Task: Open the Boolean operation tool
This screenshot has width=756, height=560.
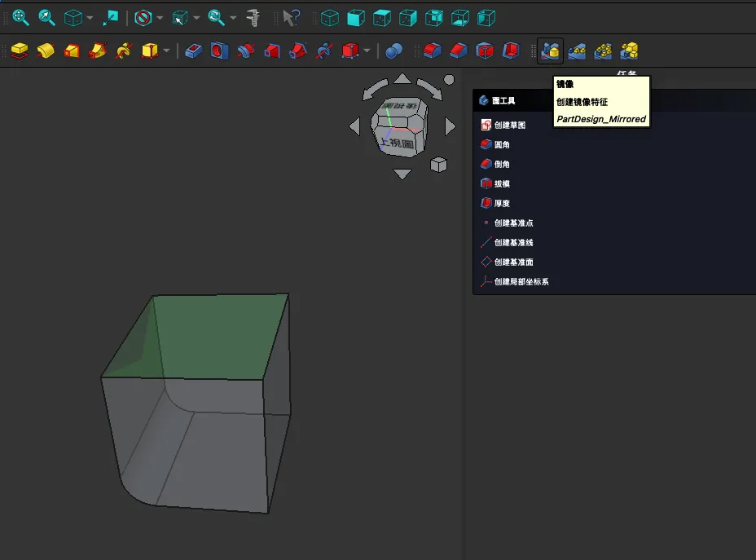Action: click(x=394, y=51)
